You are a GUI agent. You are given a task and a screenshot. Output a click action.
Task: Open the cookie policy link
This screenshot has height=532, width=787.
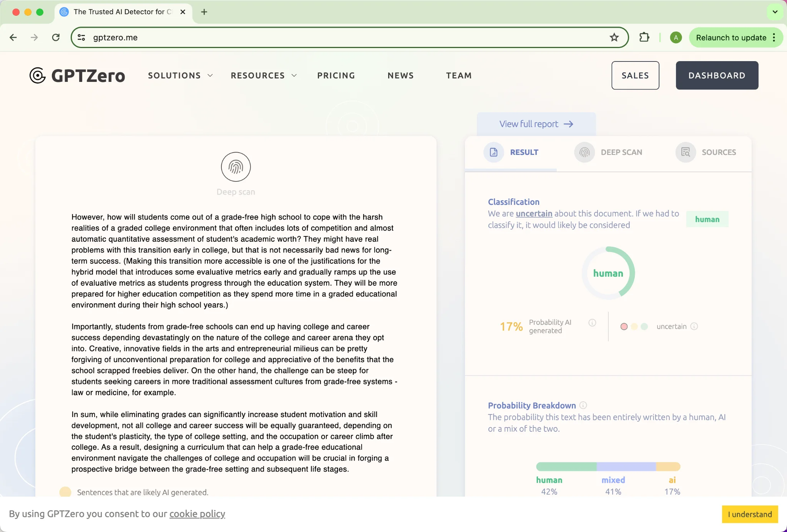[x=197, y=514]
